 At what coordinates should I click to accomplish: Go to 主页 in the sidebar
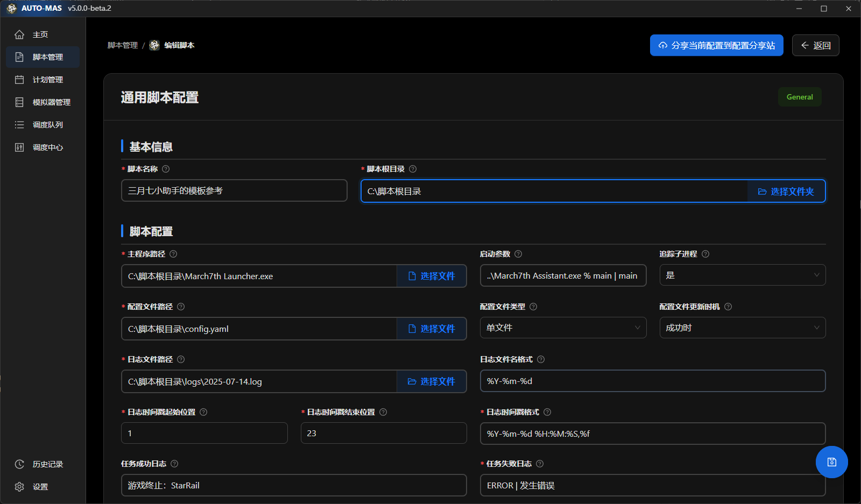click(x=40, y=34)
